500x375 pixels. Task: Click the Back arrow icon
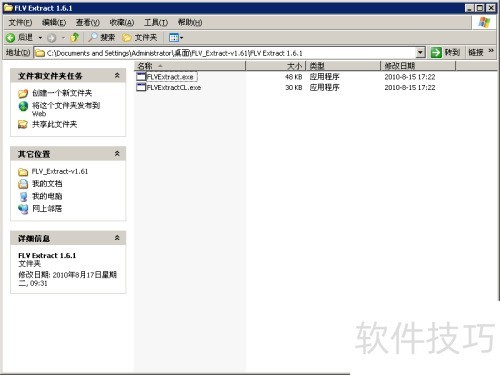pyautogui.click(x=11, y=38)
